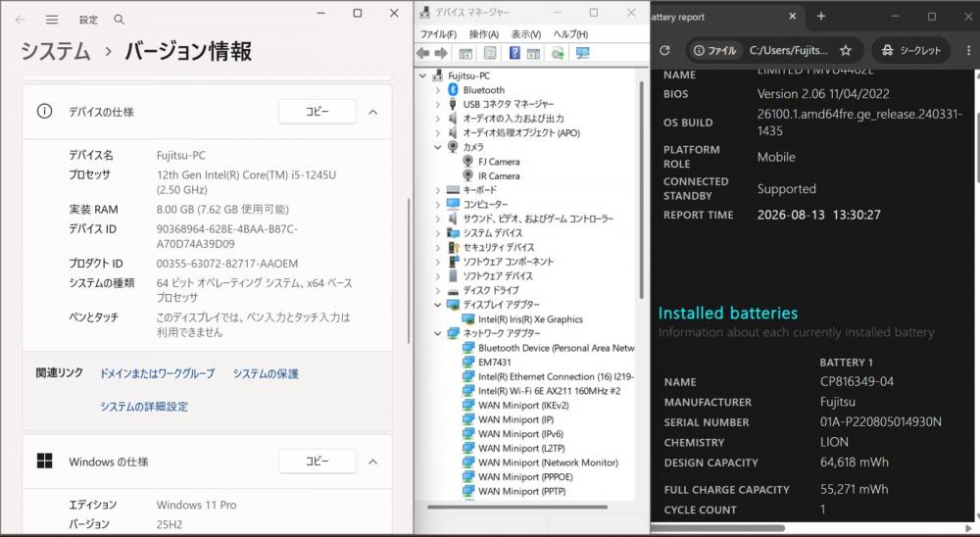The image size is (980, 537).
Task: Click コピー button for Windows の仕様
Action: tap(318, 461)
